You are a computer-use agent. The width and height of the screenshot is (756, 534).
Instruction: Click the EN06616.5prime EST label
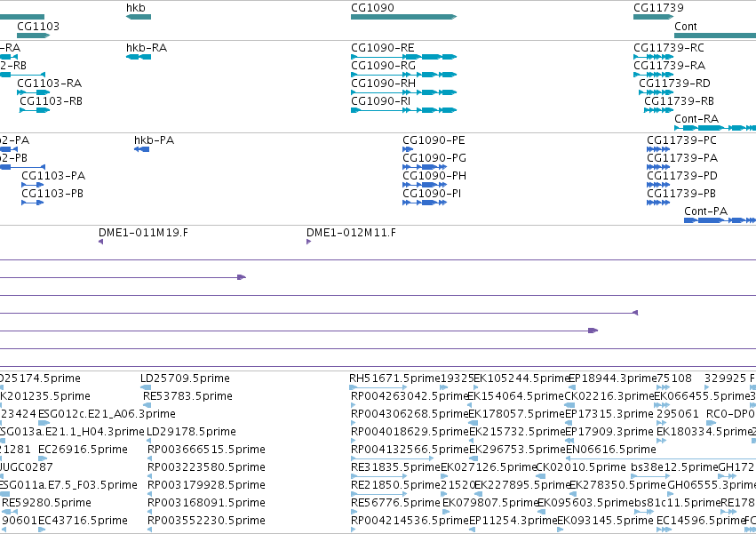point(611,450)
